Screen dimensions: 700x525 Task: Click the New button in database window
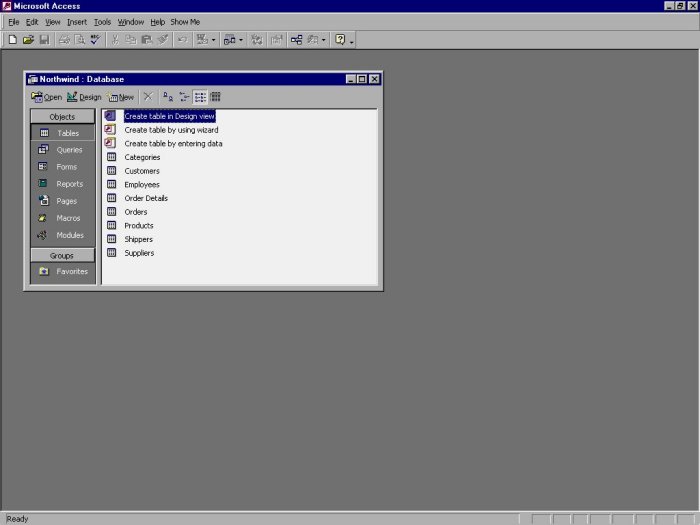click(121, 97)
